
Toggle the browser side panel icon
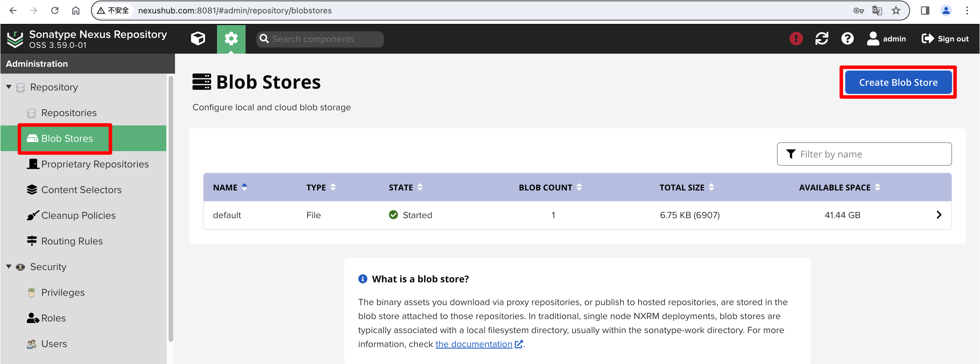[x=925, y=11]
